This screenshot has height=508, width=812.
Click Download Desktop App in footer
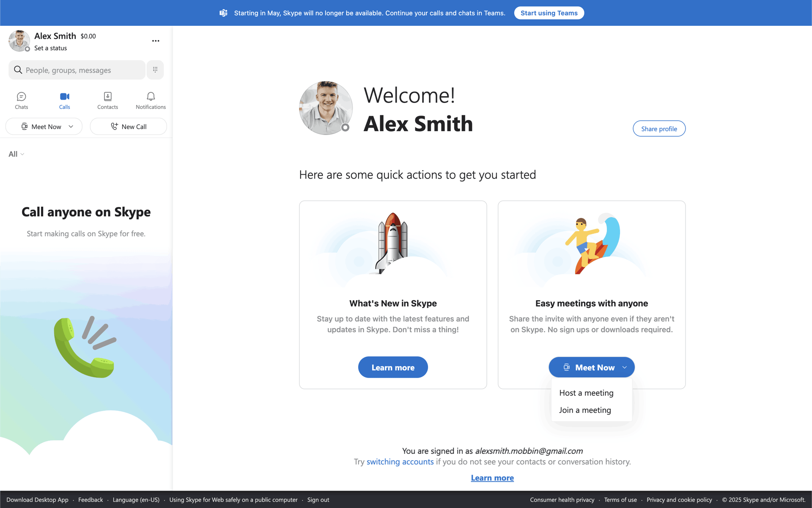click(37, 500)
